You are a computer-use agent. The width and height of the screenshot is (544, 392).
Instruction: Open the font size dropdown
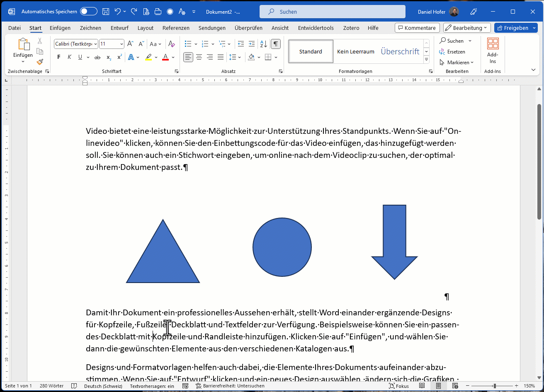(121, 44)
